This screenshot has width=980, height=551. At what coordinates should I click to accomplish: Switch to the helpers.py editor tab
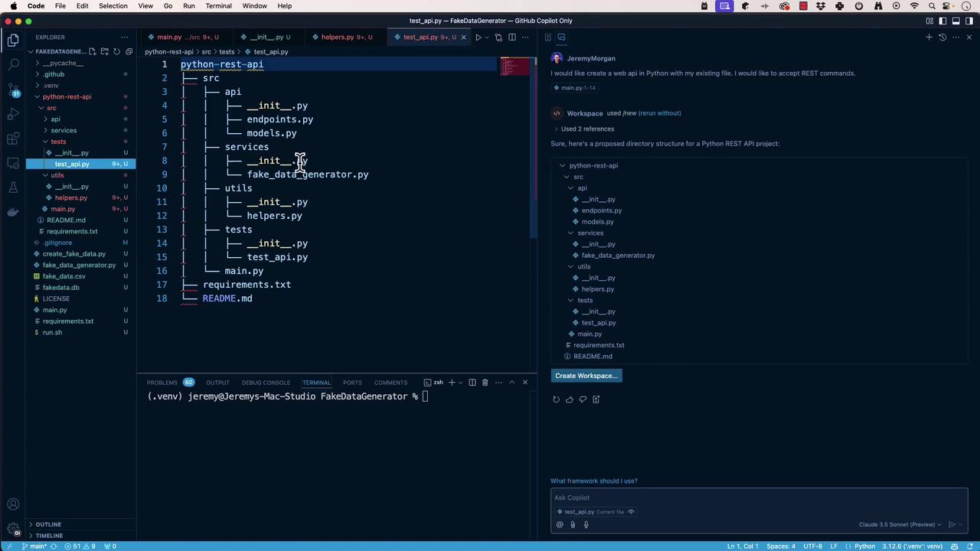click(x=337, y=37)
